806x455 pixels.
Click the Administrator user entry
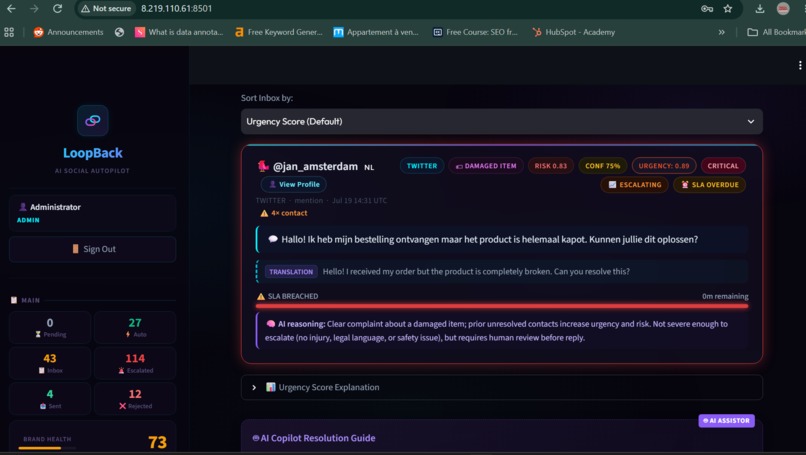93,213
